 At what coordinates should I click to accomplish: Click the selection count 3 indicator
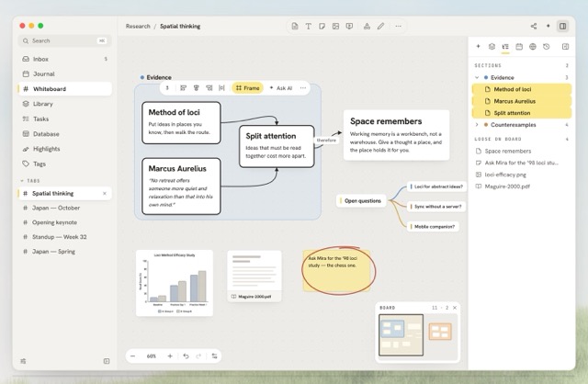coord(167,88)
